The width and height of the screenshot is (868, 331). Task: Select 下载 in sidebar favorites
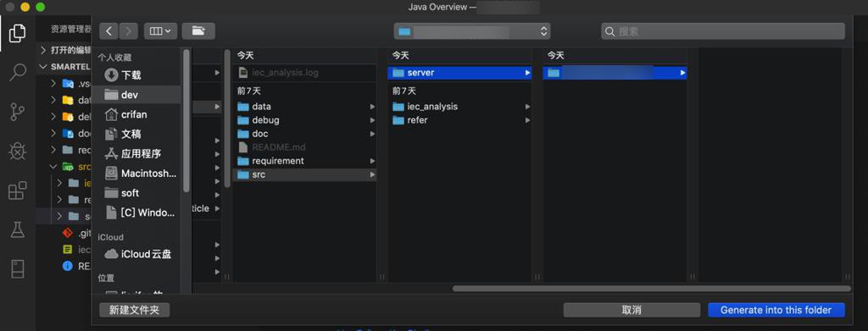pos(136,74)
